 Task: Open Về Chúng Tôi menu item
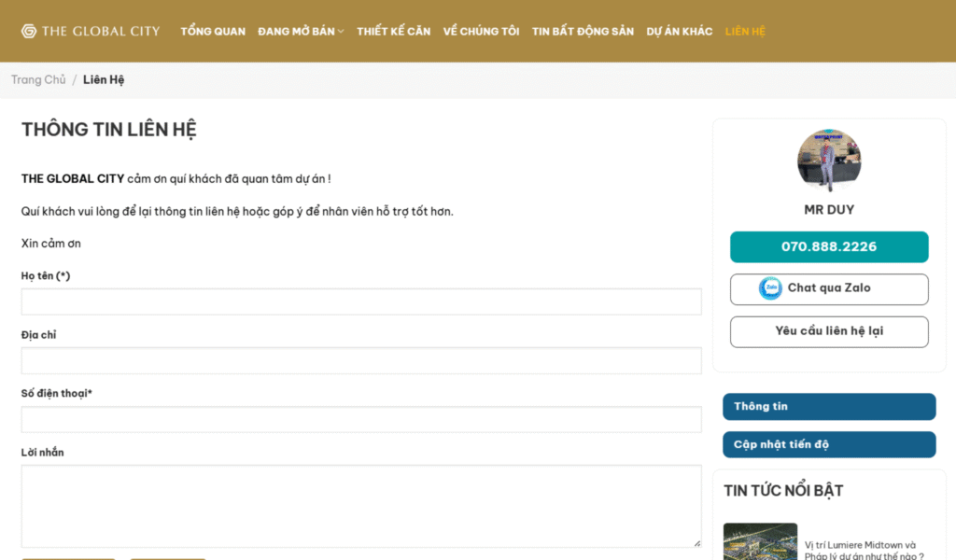(481, 32)
